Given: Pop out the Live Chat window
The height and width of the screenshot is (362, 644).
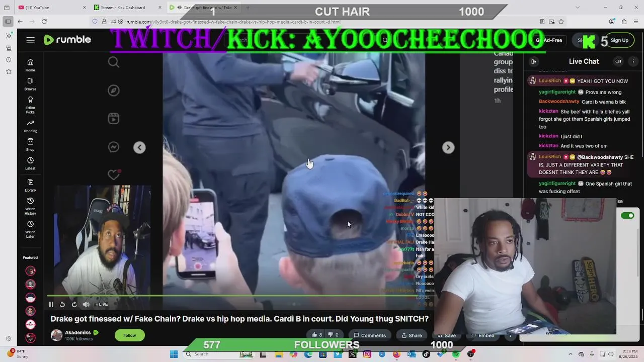Looking at the screenshot, I should 618,61.
